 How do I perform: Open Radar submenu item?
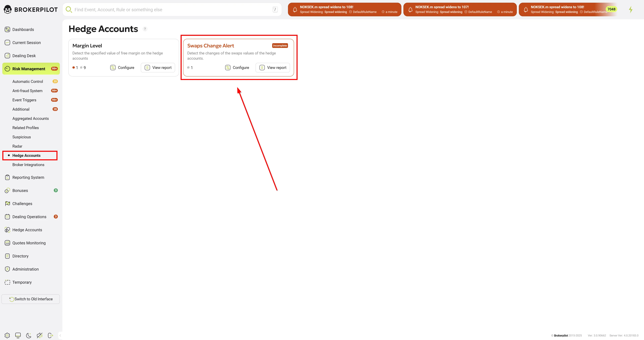[x=17, y=146]
